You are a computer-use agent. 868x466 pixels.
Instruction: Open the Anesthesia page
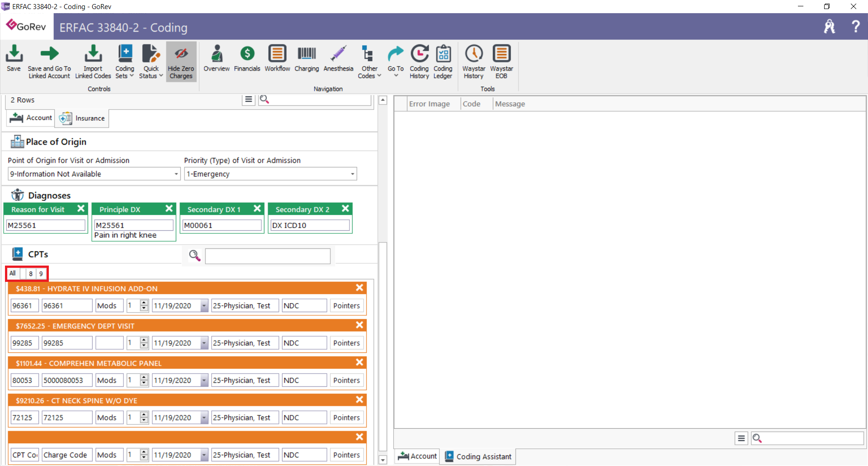pyautogui.click(x=338, y=58)
